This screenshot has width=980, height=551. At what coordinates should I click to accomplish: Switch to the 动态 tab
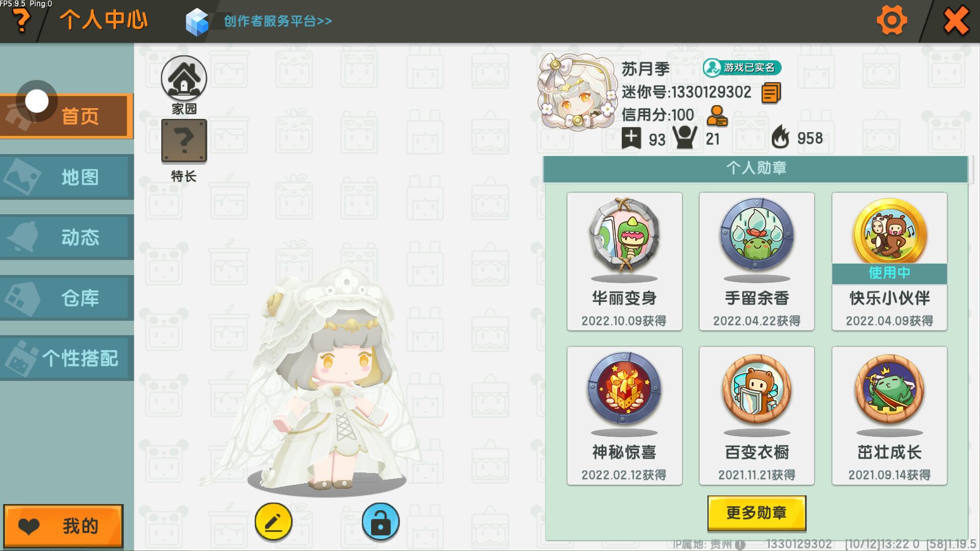(66, 237)
